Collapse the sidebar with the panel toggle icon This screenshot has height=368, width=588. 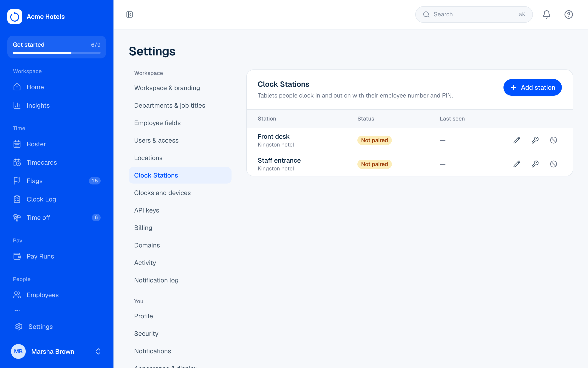tap(130, 14)
